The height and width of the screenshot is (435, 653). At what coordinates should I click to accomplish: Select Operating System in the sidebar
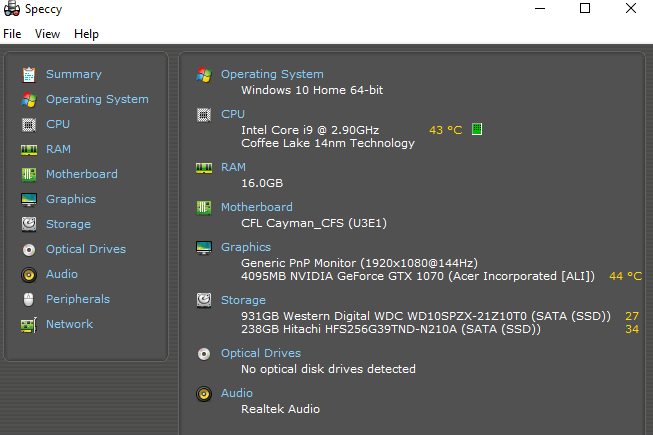click(x=97, y=99)
